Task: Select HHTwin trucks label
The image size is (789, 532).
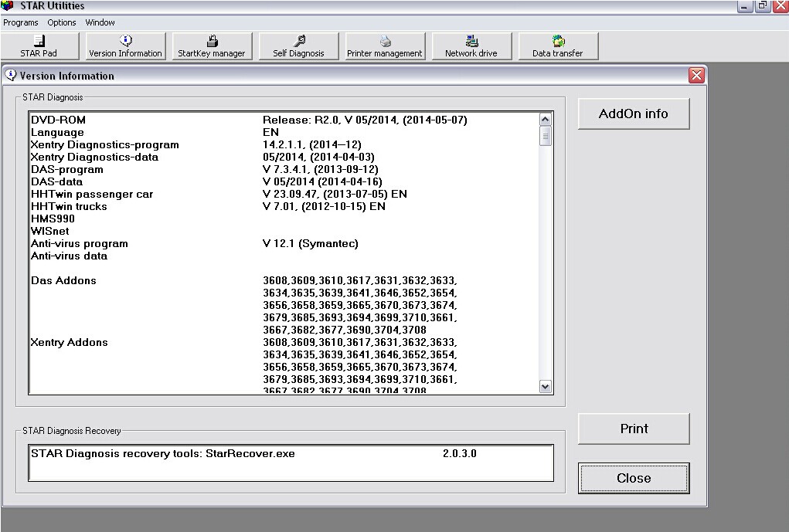Action: (x=69, y=206)
